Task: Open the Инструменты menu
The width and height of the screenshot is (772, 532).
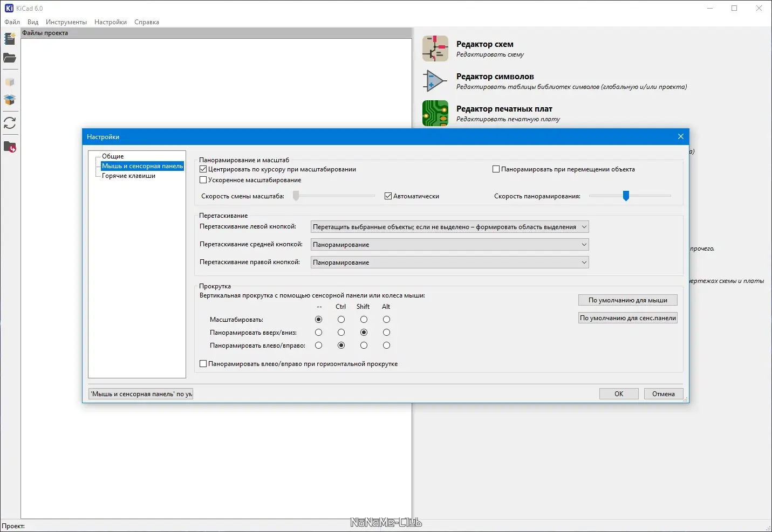Action: [66, 22]
